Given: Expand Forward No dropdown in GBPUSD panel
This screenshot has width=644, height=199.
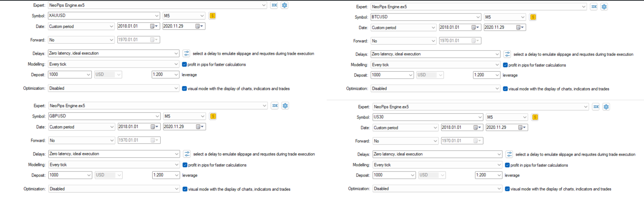Looking at the screenshot, I should [112, 141].
